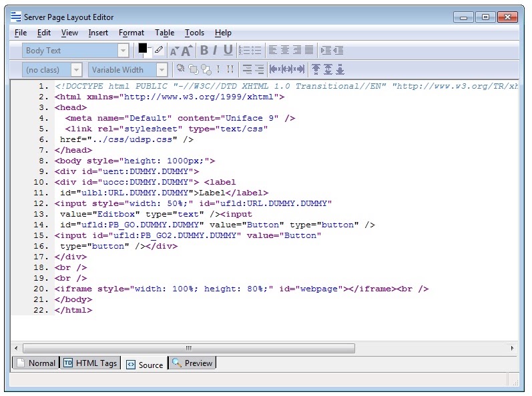Click the iframe id="webpage" line
532x396 pixels.
click(x=242, y=289)
